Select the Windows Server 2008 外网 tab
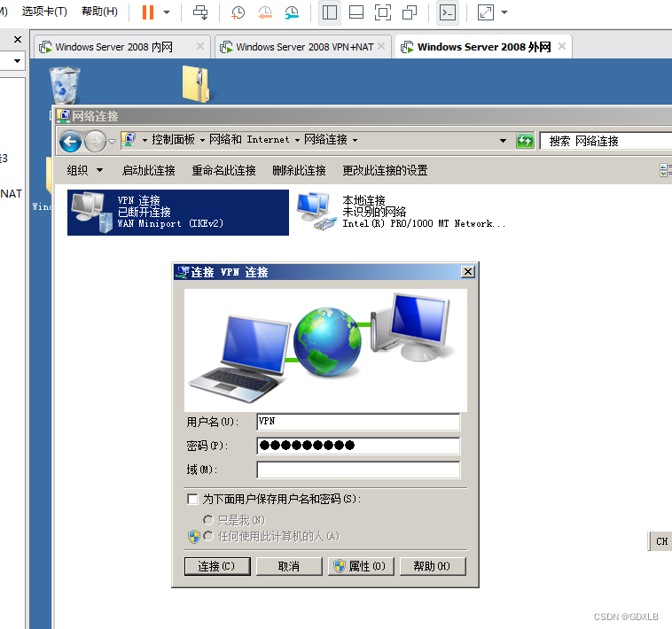Image resolution: width=672 pixels, height=629 pixels. tap(484, 47)
